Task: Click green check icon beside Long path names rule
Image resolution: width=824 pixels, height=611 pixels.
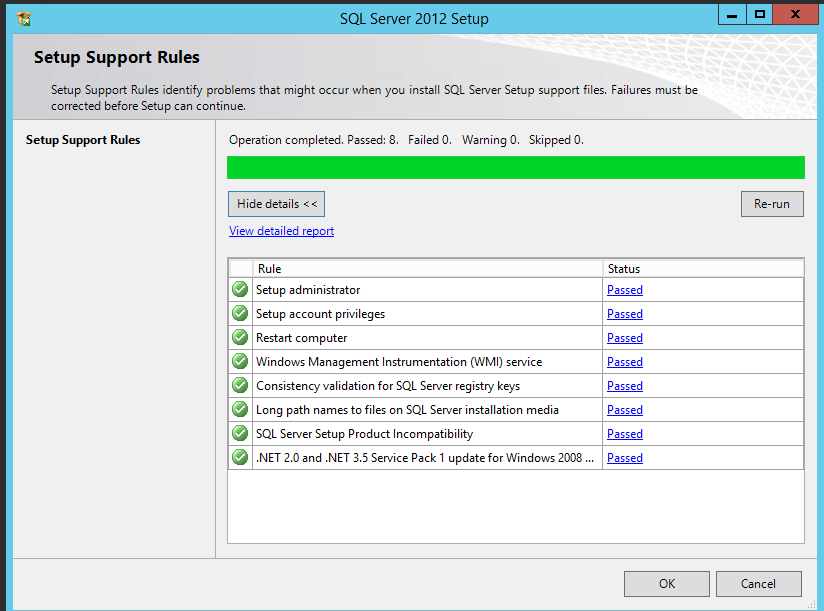Action: pyautogui.click(x=240, y=409)
